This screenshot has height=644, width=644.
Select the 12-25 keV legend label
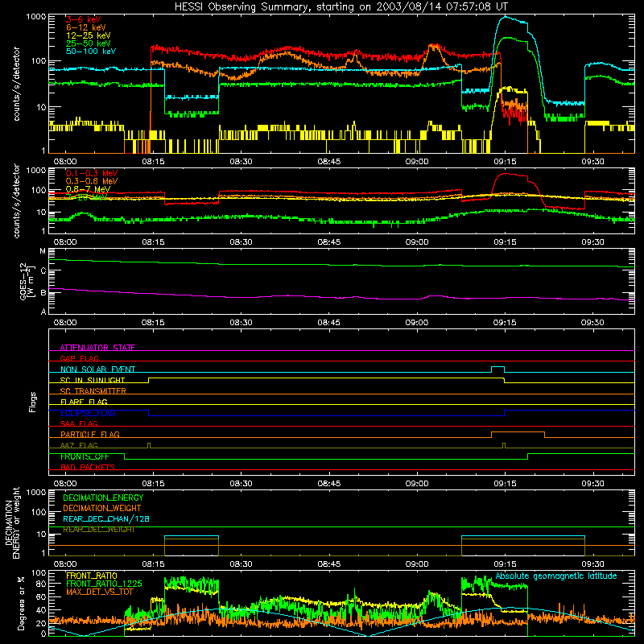pyautogui.click(x=89, y=35)
